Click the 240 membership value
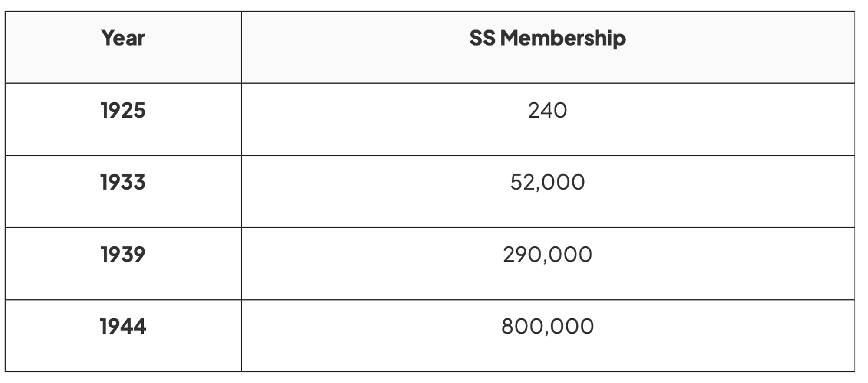 547,110
